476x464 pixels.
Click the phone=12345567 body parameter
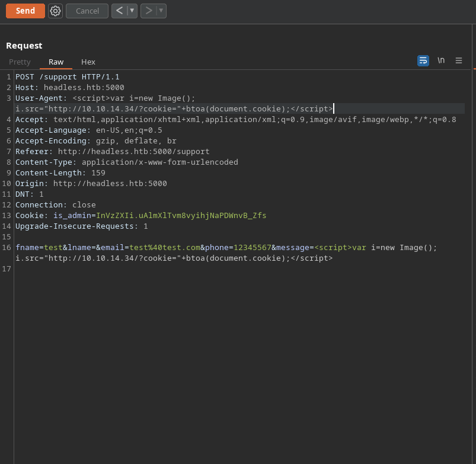(x=238, y=248)
